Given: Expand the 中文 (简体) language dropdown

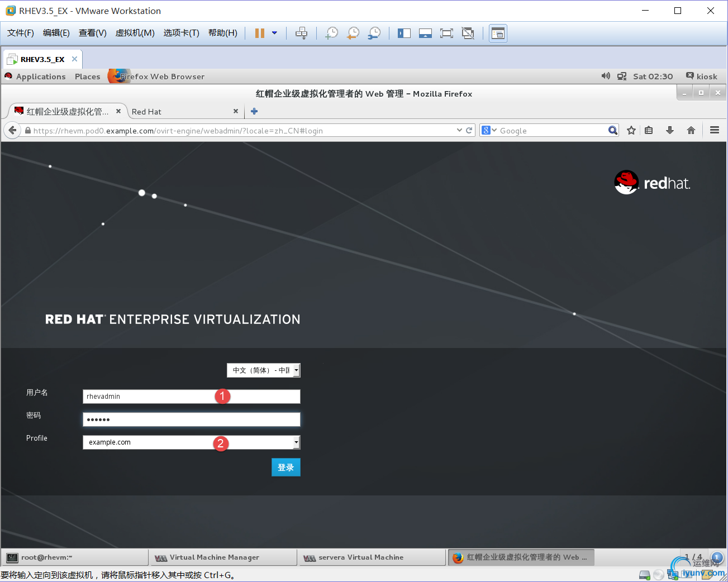Looking at the screenshot, I should (x=264, y=370).
